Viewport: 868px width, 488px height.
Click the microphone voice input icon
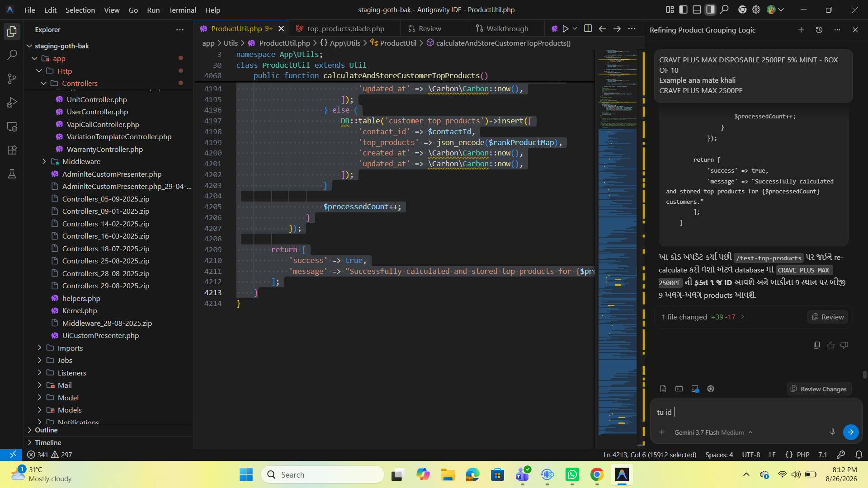click(832, 432)
